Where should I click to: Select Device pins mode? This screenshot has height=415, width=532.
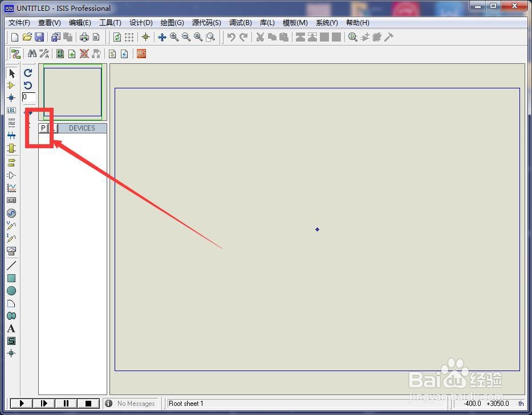(x=11, y=175)
